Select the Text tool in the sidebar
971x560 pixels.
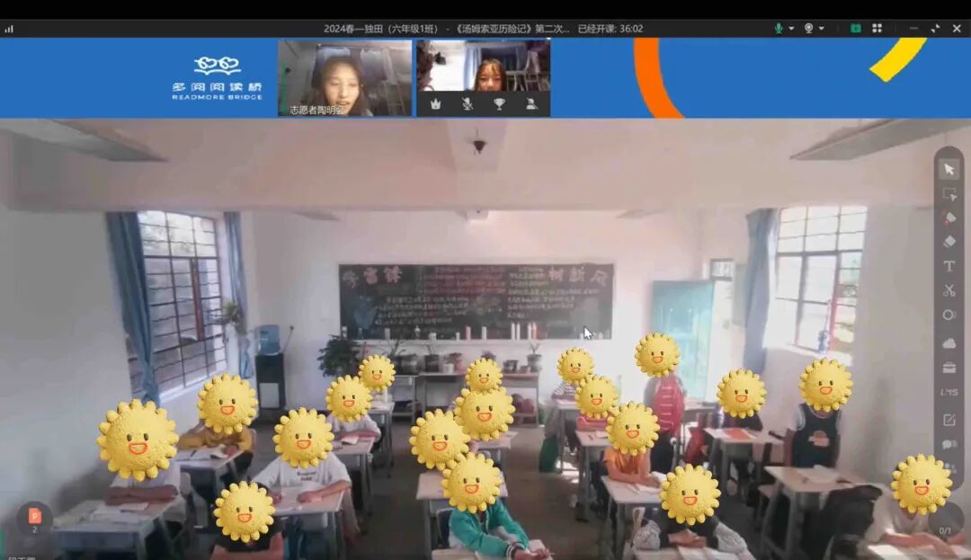tap(949, 266)
